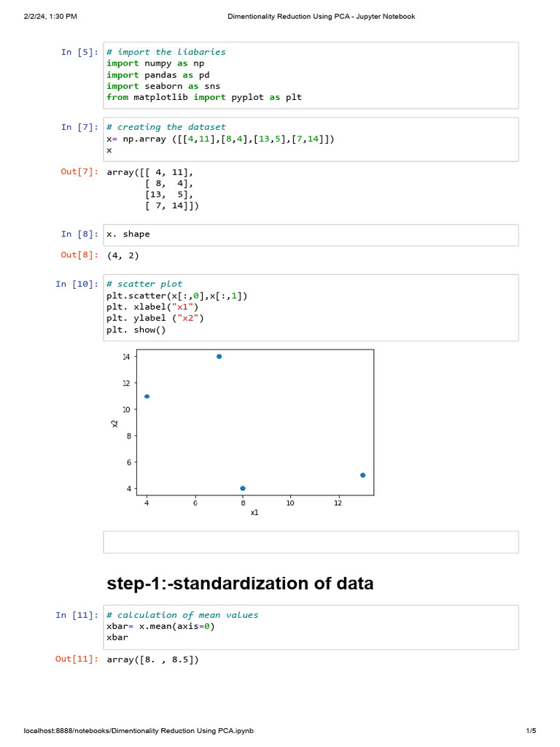Click the empty cell below the plot
The width and height of the screenshot is (560, 747).
point(311,542)
